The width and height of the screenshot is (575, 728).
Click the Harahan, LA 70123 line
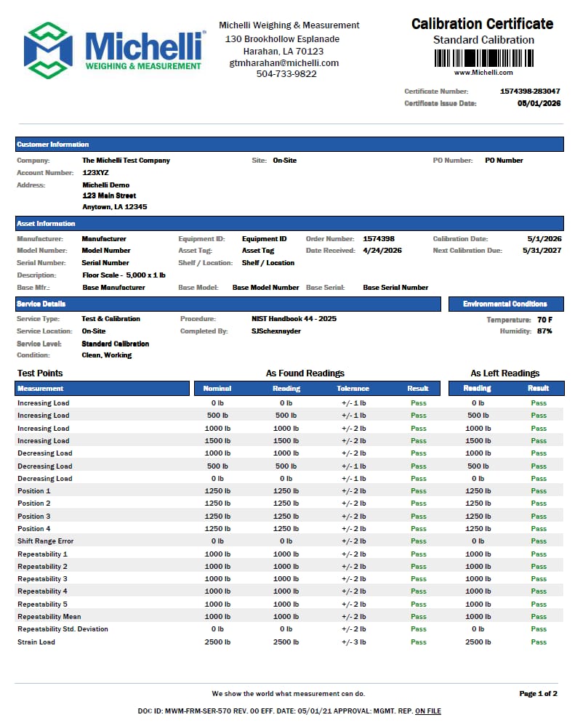tap(284, 51)
